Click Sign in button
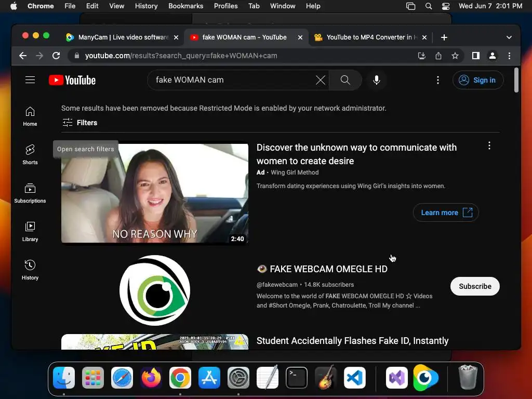 (478, 80)
